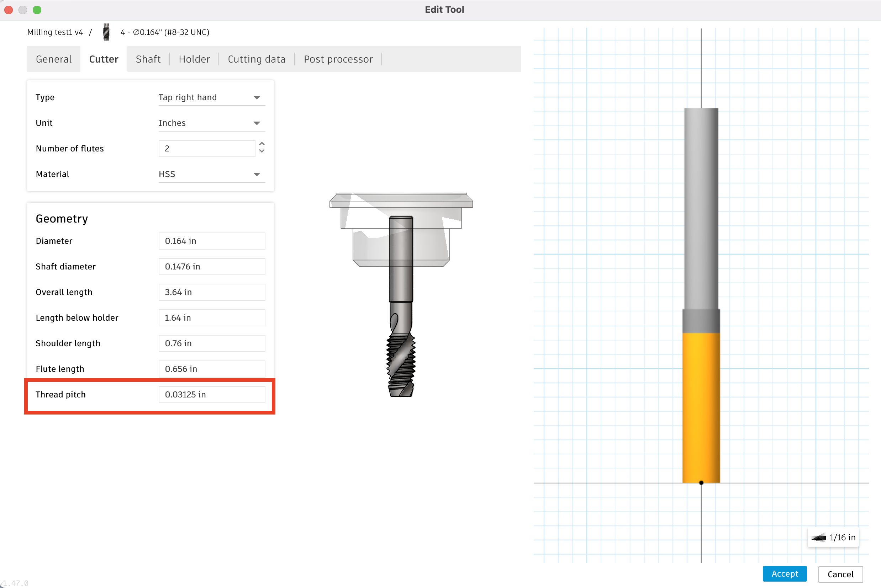The image size is (881, 588).
Task: Click the scale ruler icon near 1/16 in
Action: pos(818,537)
